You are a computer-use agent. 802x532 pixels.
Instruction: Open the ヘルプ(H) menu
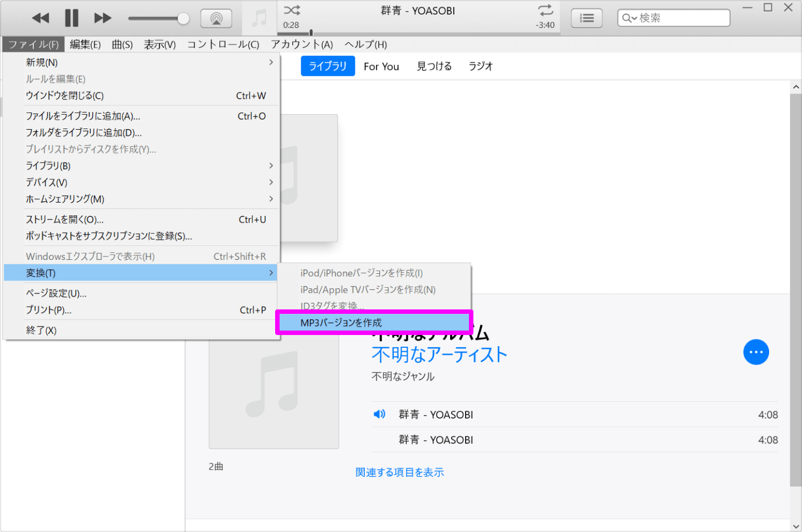tap(366, 45)
